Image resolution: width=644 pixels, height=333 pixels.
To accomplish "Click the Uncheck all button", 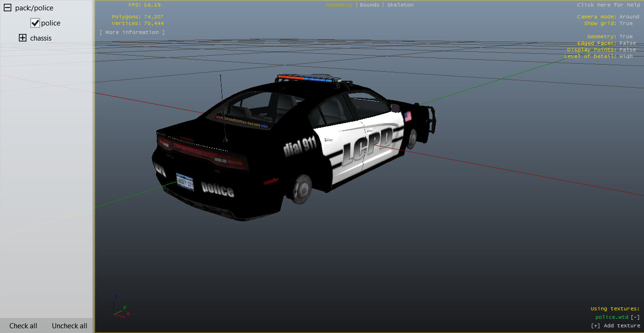I will [69, 326].
